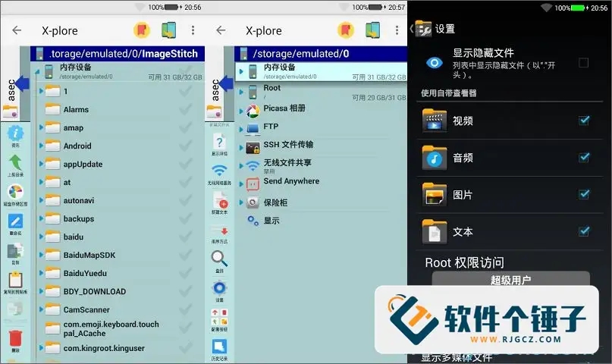
Task: Open wireless network service Wi-Fi sidebar icon
Action: tap(219, 171)
